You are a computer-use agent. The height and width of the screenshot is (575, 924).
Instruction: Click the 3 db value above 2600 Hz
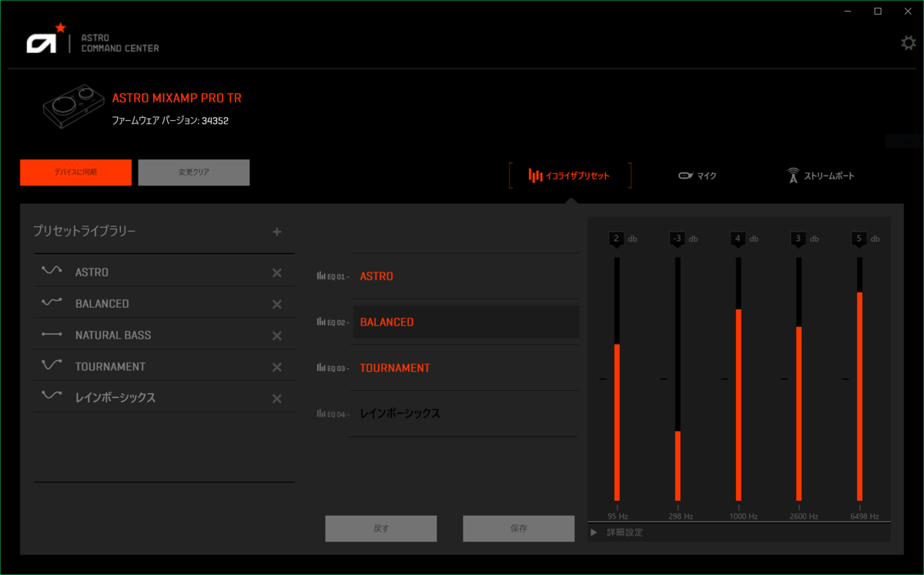(798, 239)
